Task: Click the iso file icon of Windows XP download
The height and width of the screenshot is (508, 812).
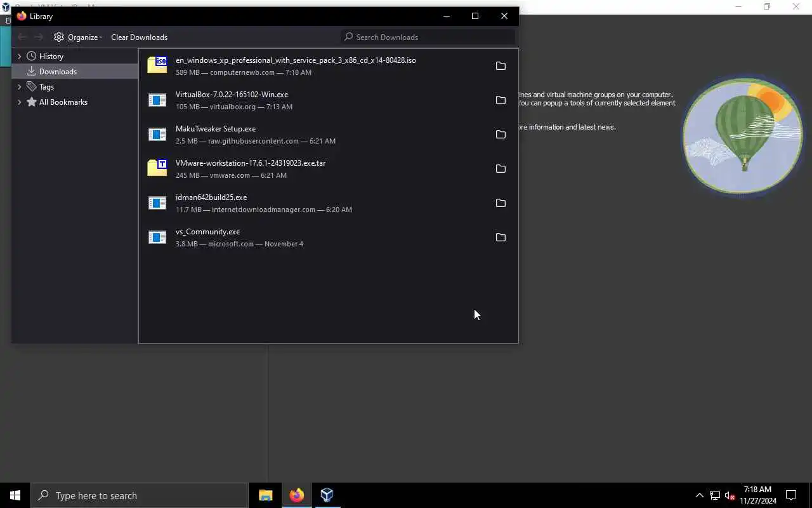Action: [157, 65]
